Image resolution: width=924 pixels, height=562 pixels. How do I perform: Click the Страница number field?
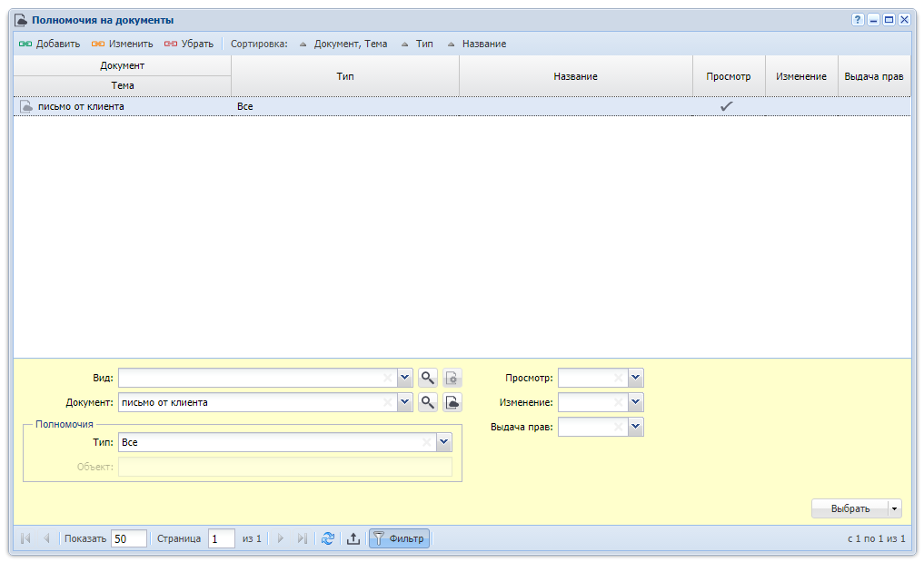click(221, 538)
